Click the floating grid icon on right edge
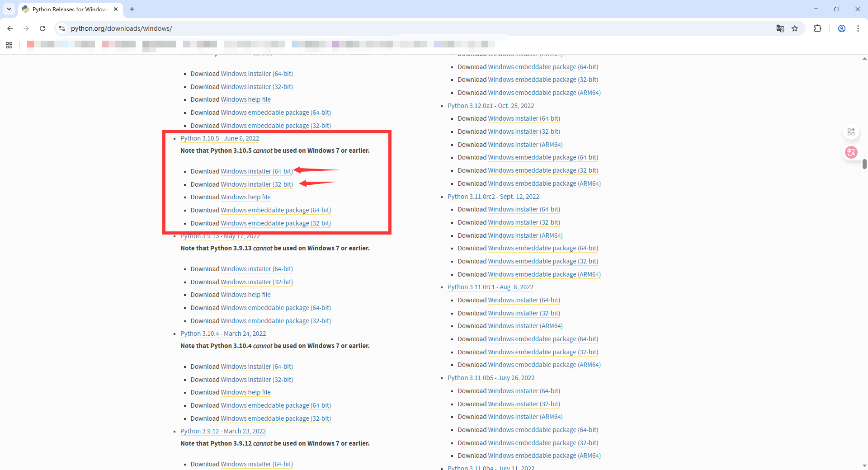 [851, 132]
